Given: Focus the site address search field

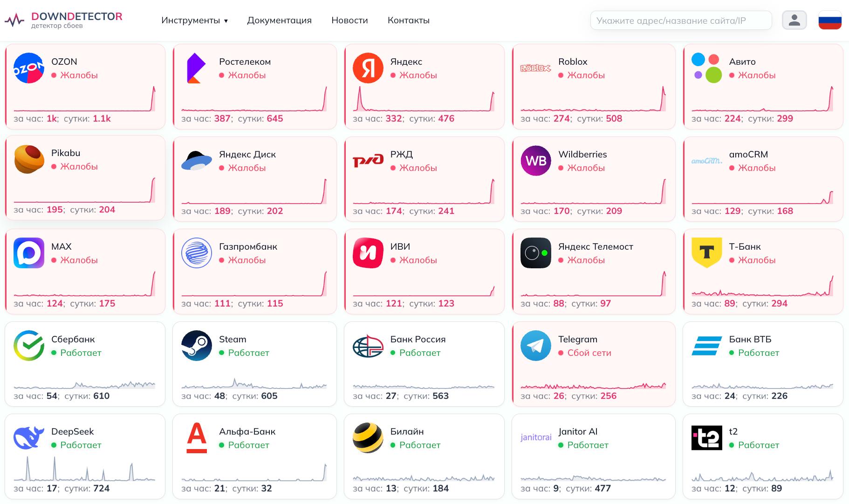Looking at the screenshot, I should [681, 20].
